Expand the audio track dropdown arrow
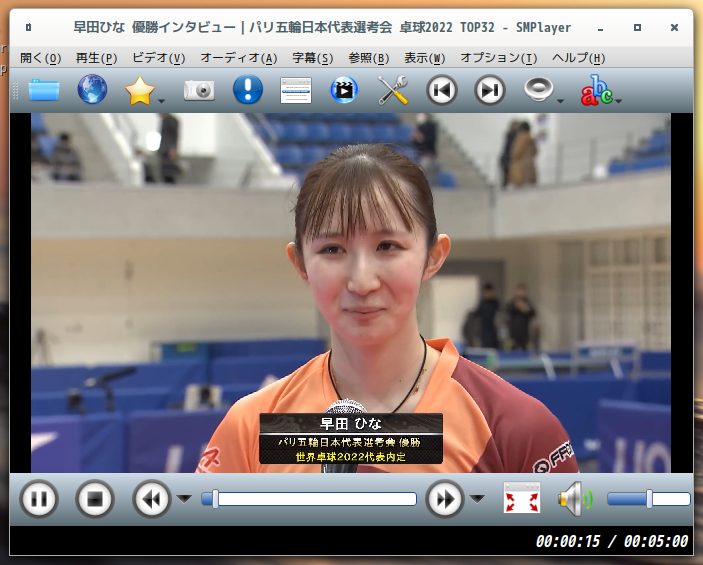This screenshot has height=565, width=703. (560, 101)
